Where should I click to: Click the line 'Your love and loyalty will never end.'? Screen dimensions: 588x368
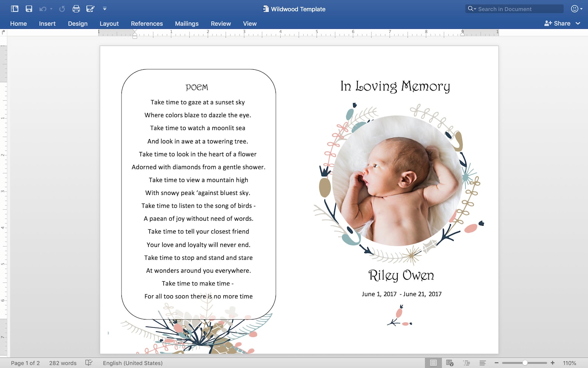coord(198,245)
